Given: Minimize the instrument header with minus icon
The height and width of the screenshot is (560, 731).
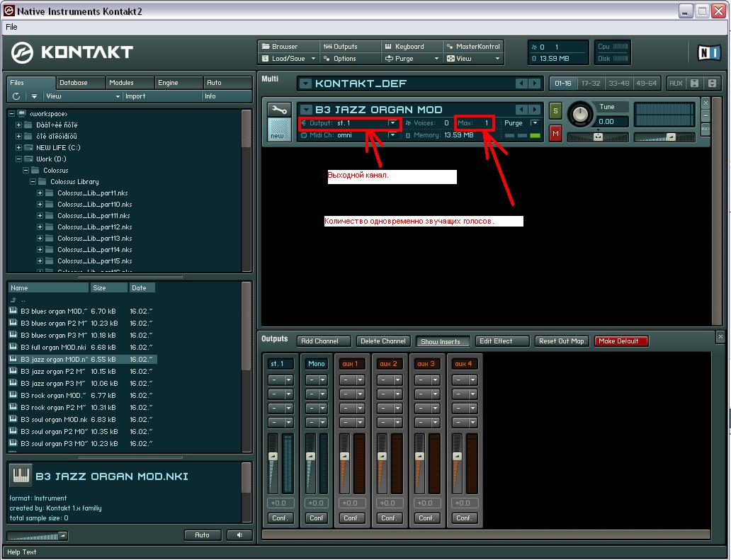Looking at the screenshot, I should point(705,115).
